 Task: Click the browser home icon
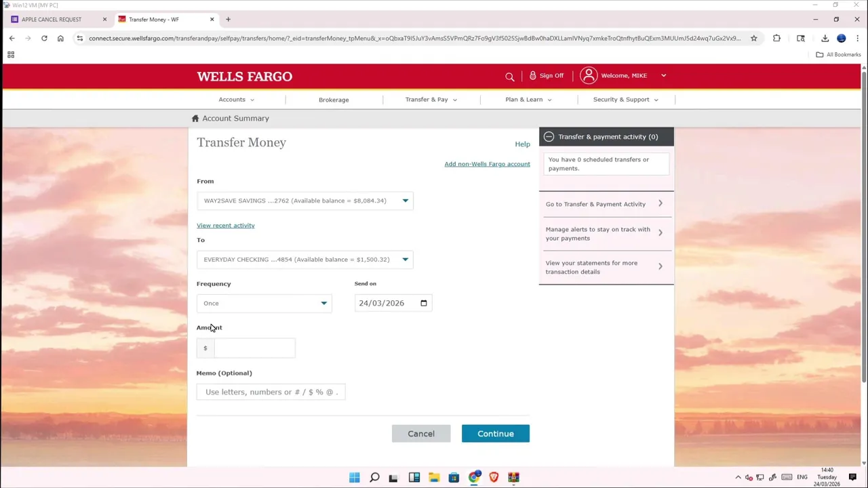pyautogui.click(x=60, y=39)
